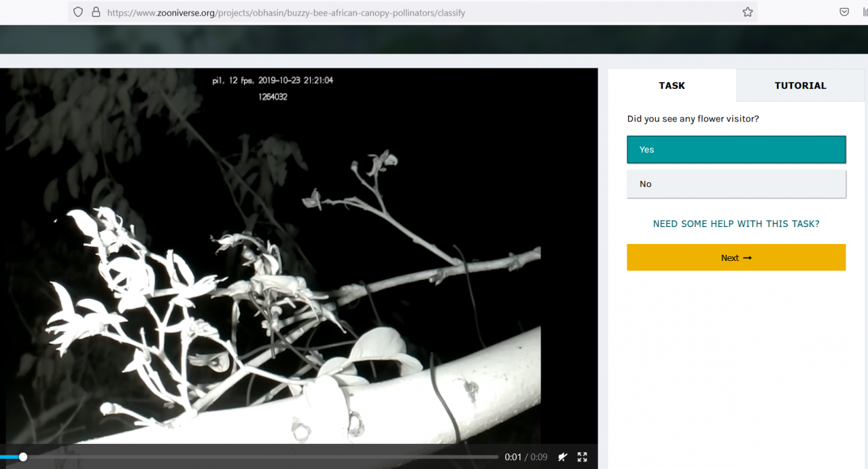This screenshot has height=469, width=868.
Task: Open the browser library icon
Action: (x=865, y=12)
